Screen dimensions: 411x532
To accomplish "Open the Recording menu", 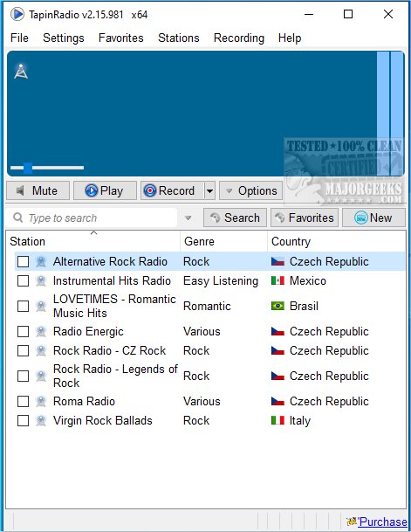I will click(239, 38).
